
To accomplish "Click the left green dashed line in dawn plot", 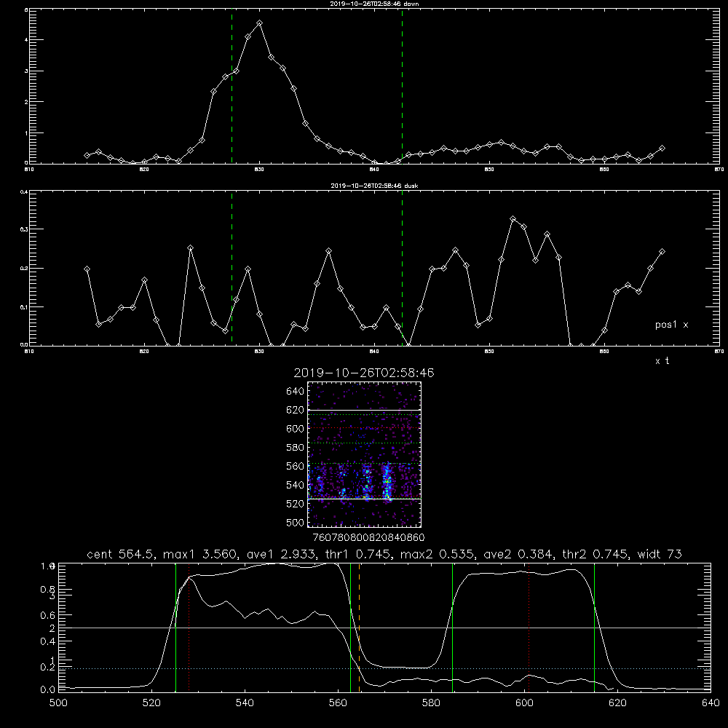I will [232, 87].
